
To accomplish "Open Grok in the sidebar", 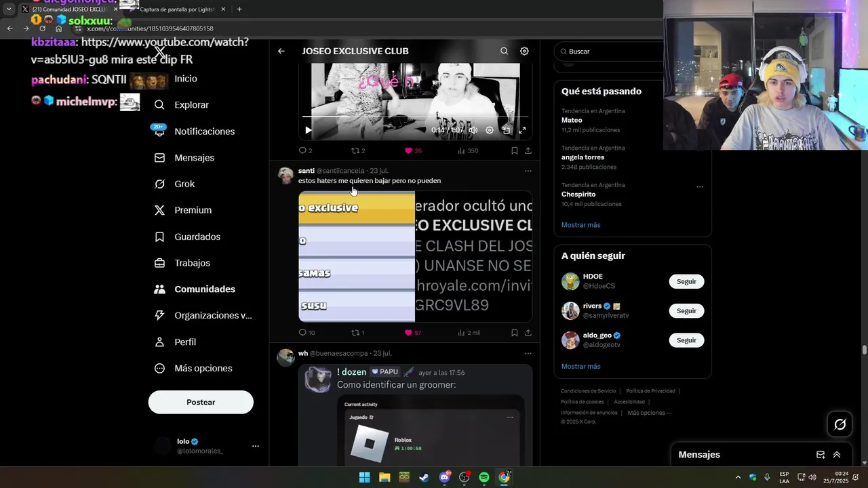I will click(174, 184).
